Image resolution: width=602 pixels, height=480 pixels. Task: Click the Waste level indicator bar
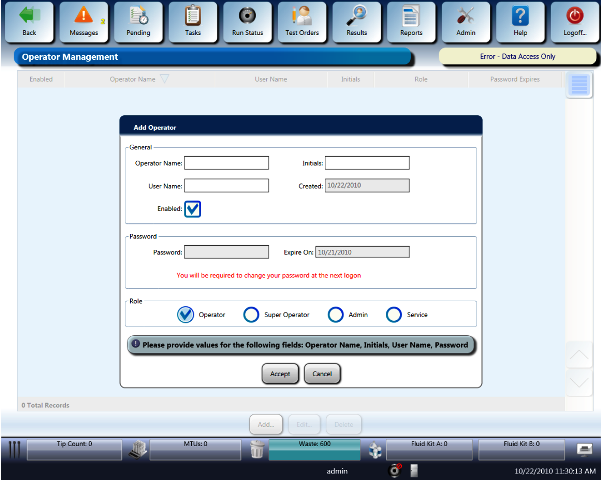point(313,449)
